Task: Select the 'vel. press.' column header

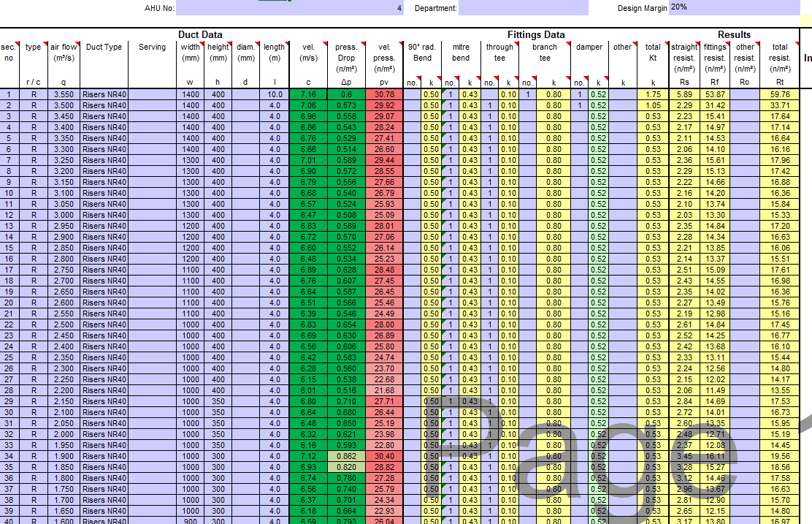Action: (x=384, y=58)
